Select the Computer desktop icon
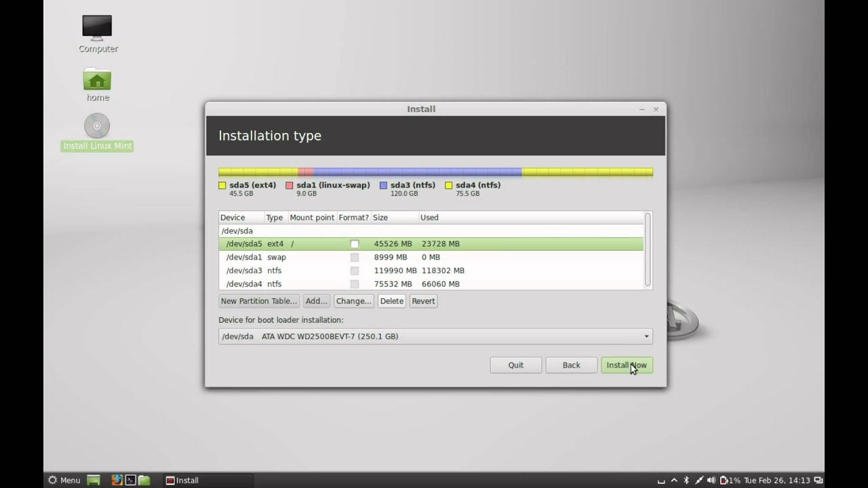Viewport: 868px width, 488px height. click(98, 34)
